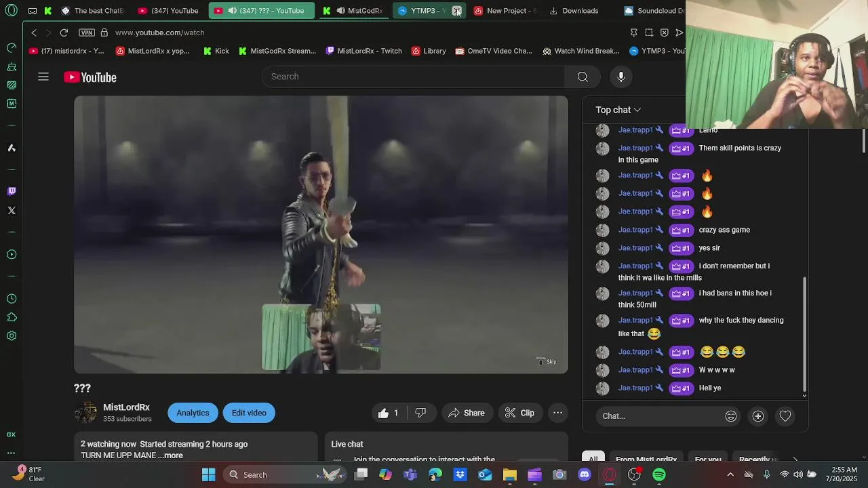Viewport: 868px width, 488px height.
Task: Switch to (347) YouTube tab
Action: (x=168, y=11)
